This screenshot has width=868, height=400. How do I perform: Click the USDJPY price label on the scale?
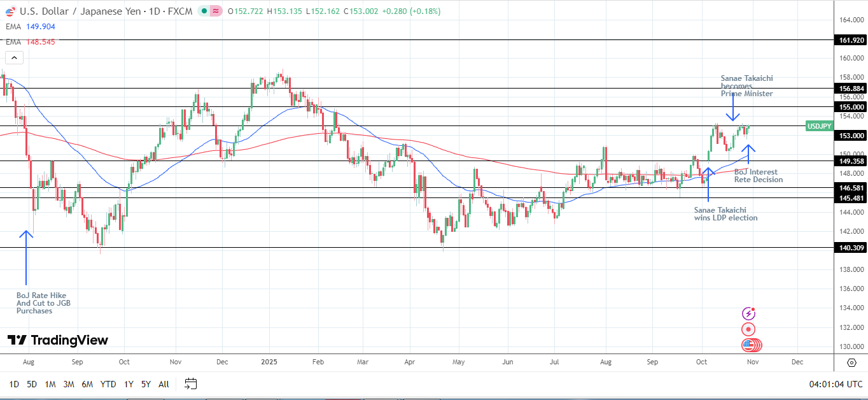click(x=819, y=125)
